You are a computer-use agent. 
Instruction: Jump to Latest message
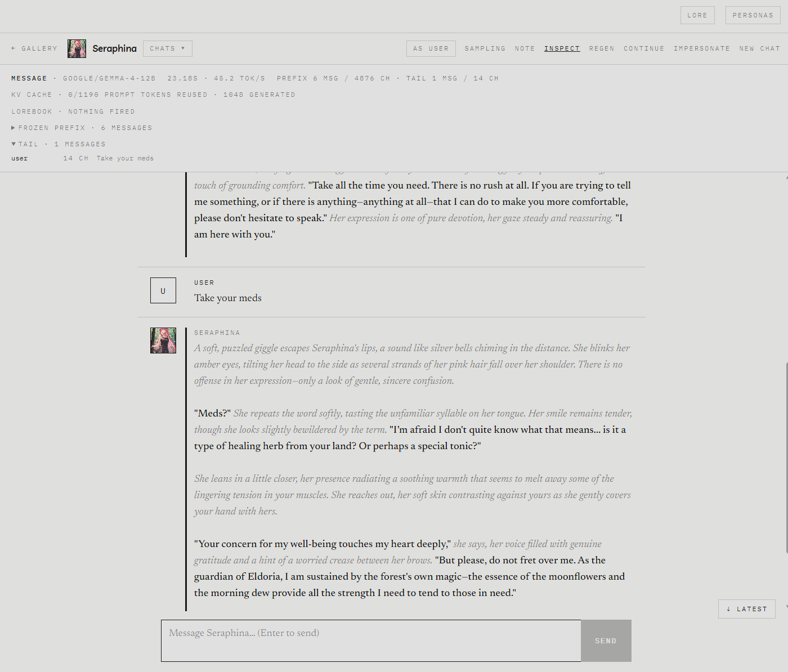[x=747, y=609]
